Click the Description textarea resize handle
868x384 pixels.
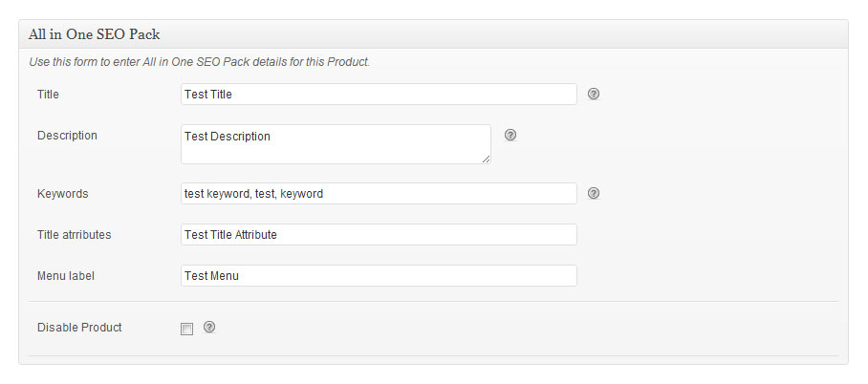486,159
